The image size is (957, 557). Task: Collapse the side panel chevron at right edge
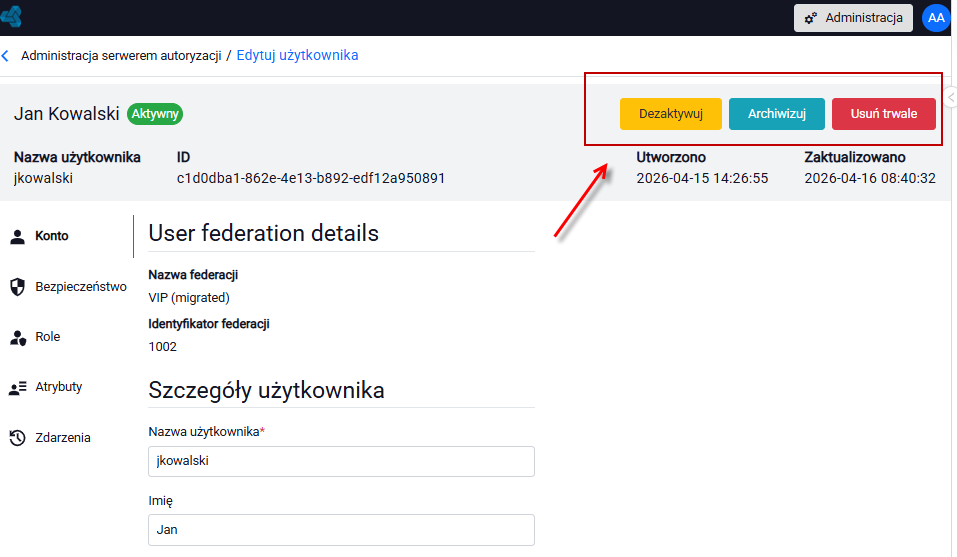(x=951, y=98)
